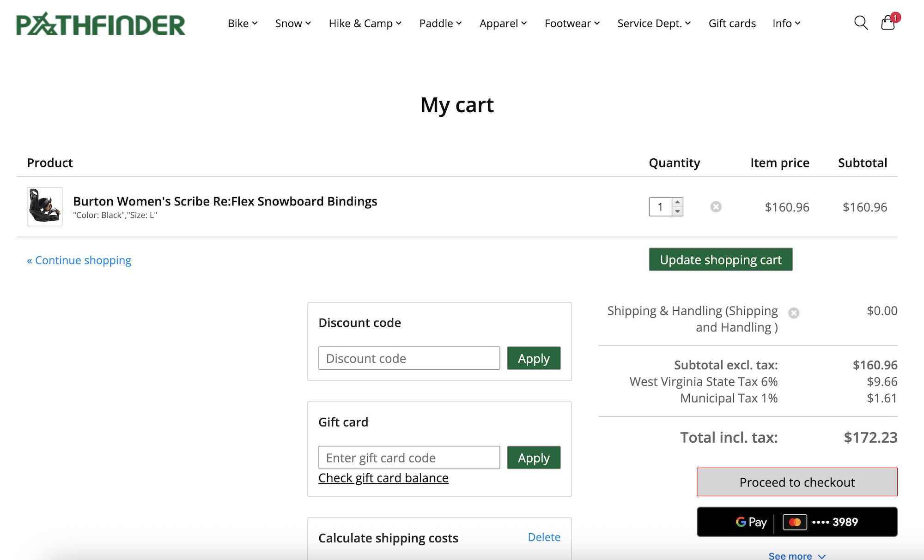This screenshot has width=924, height=560.
Task: Click the quantity input field
Action: [x=661, y=207]
